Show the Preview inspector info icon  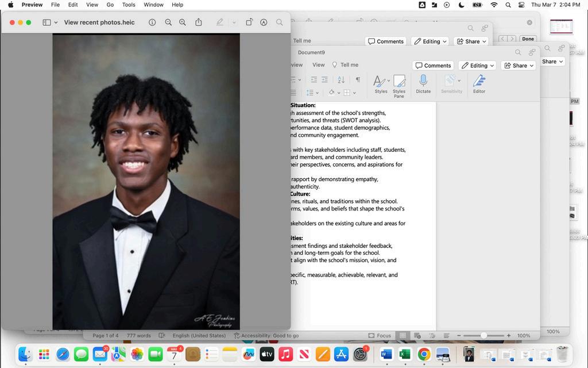point(152,22)
